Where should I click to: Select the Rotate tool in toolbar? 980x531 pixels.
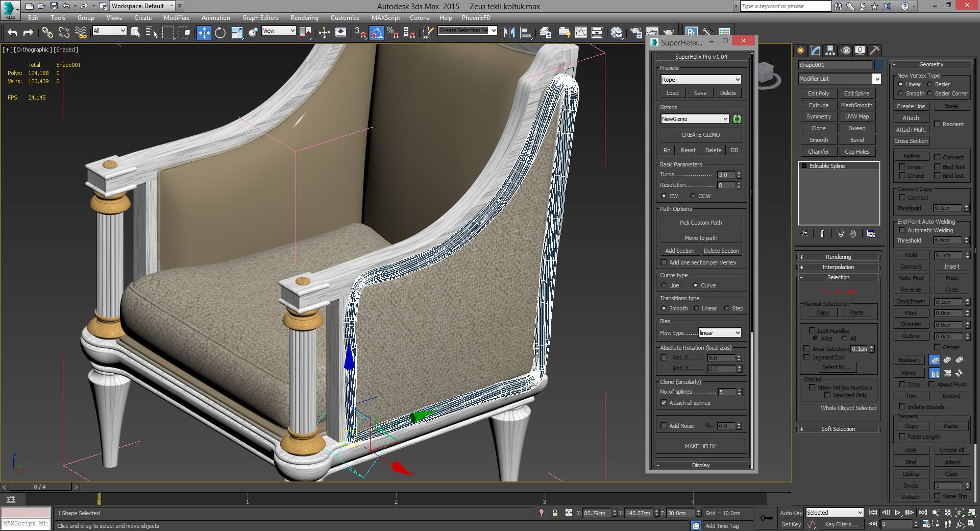[x=220, y=33]
